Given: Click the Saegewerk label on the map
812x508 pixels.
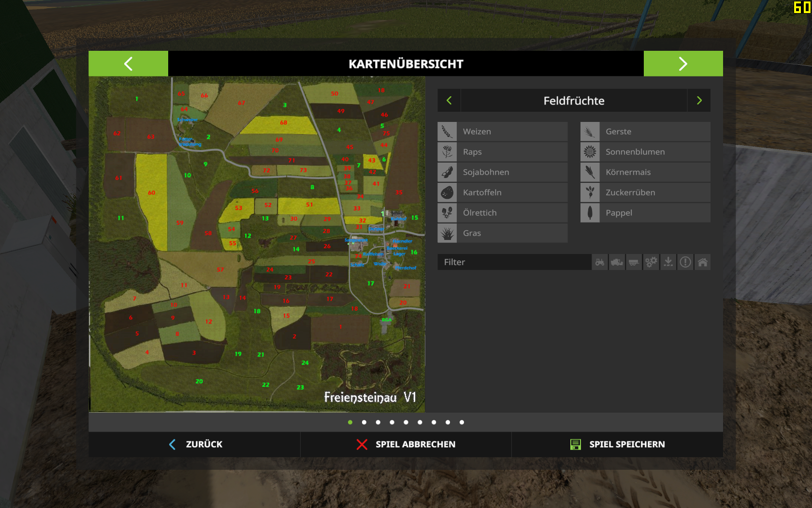Looking at the screenshot, I should (356, 240).
